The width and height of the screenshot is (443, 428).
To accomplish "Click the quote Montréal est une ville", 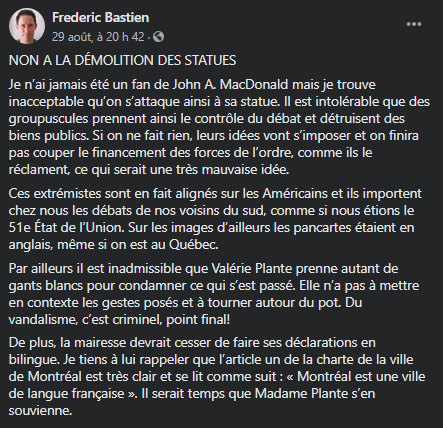I will point(361,377).
